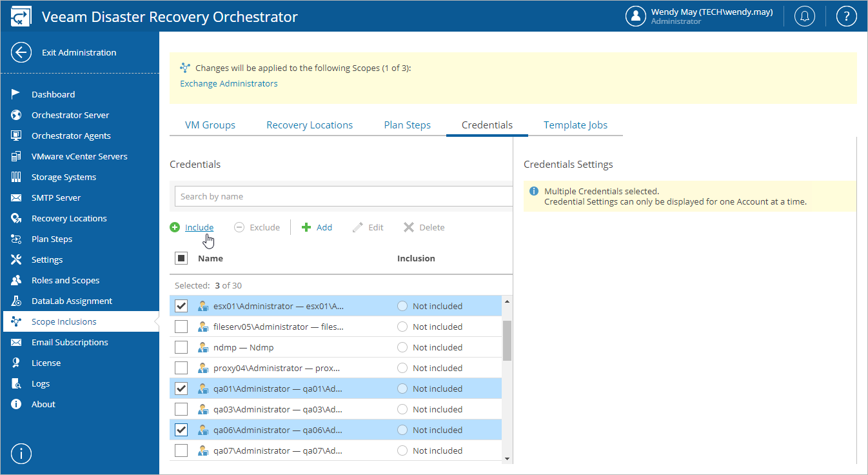Click the Email Subscriptions envelope icon
Screen dimensions: 868x475
click(x=17, y=342)
